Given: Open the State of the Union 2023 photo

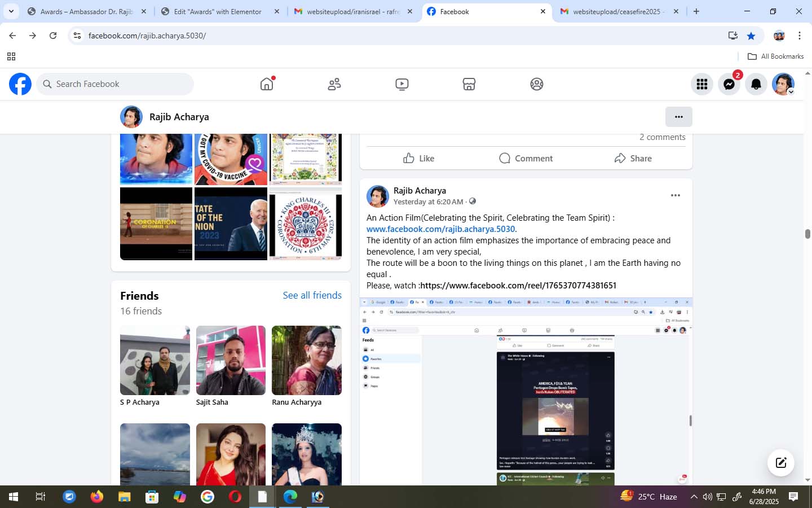Looking at the screenshot, I should (231, 224).
